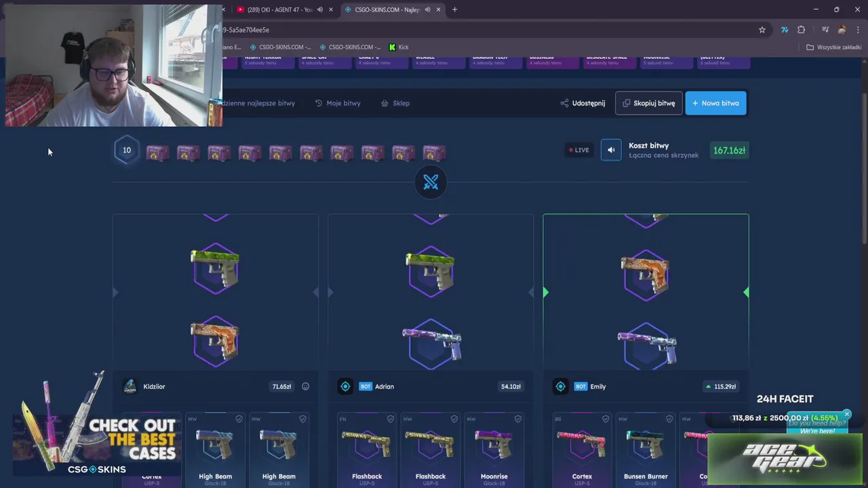The width and height of the screenshot is (868, 488).
Task: Open the Wszystkie zakładki bookmarks folder
Action: (833, 47)
